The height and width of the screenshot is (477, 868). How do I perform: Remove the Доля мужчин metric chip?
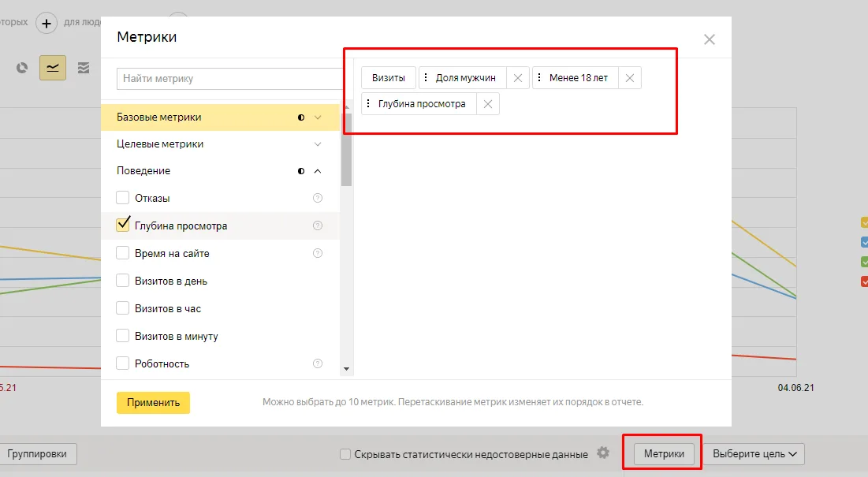click(x=518, y=78)
